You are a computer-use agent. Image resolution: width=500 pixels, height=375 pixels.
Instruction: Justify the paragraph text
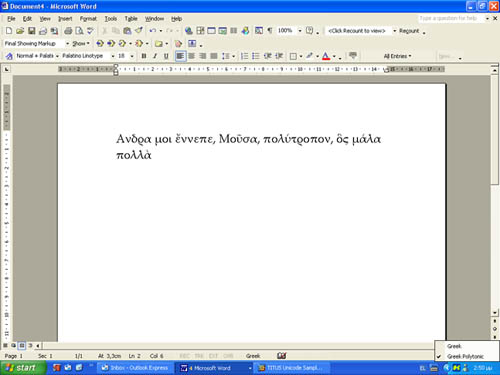(x=214, y=56)
